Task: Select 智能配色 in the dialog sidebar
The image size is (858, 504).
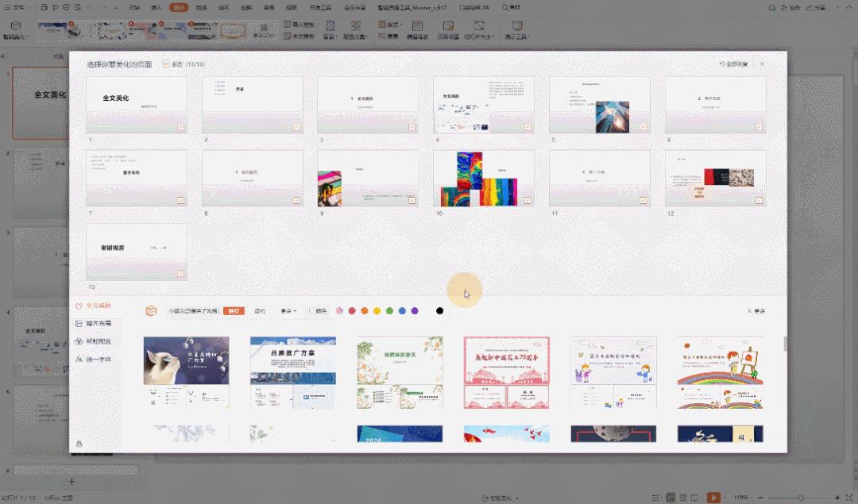Action: click(93, 341)
